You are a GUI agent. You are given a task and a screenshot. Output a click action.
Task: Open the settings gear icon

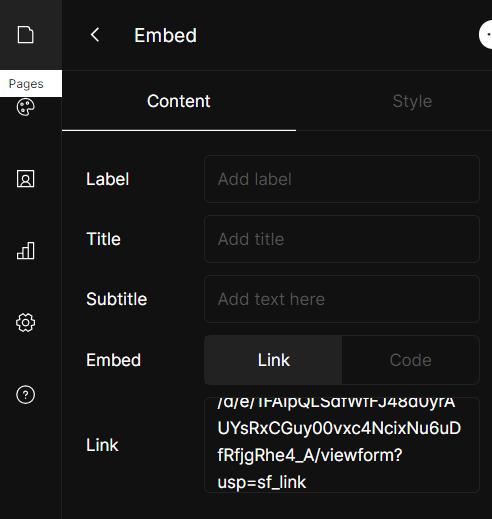point(26,322)
